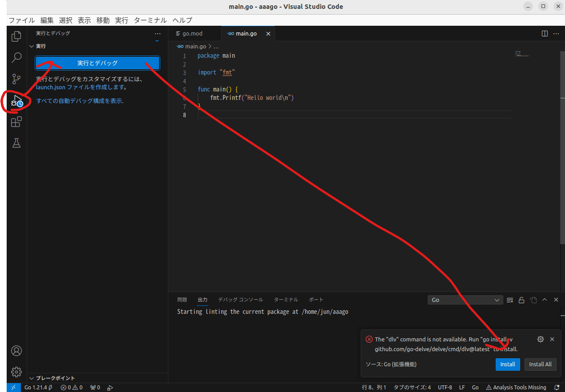Click タブのサイズ: 4 indentation setting
The width and height of the screenshot is (565, 392).
412,388
